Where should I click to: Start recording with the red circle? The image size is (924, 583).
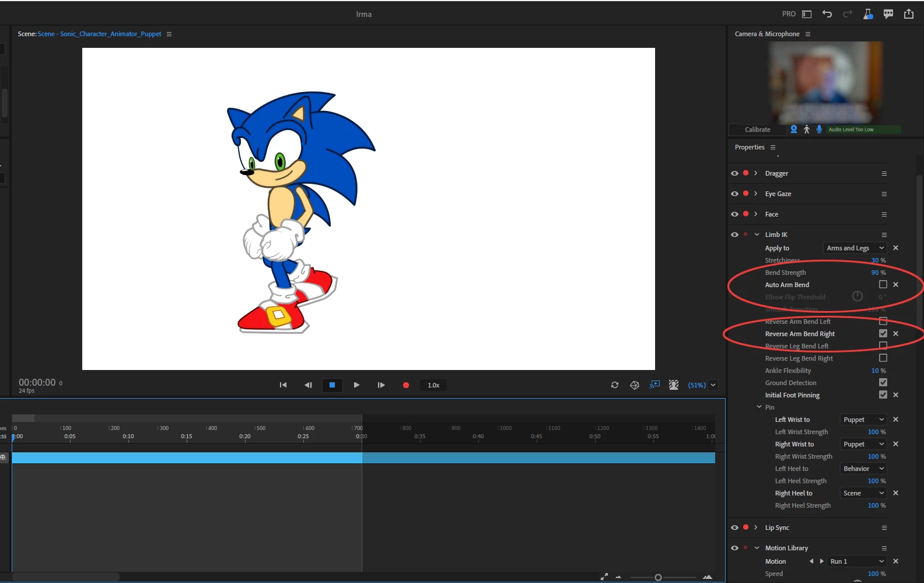406,385
